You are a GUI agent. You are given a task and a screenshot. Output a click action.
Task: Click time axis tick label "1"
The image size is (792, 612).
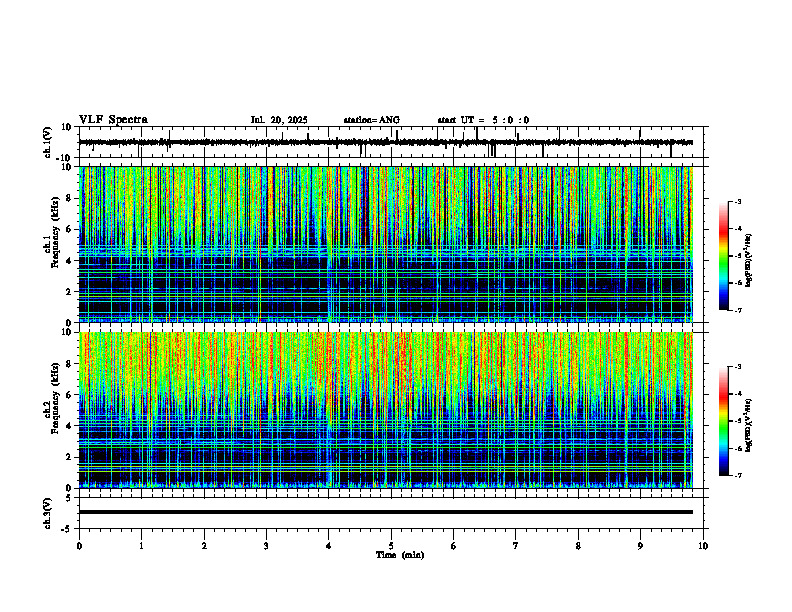tap(141, 546)
